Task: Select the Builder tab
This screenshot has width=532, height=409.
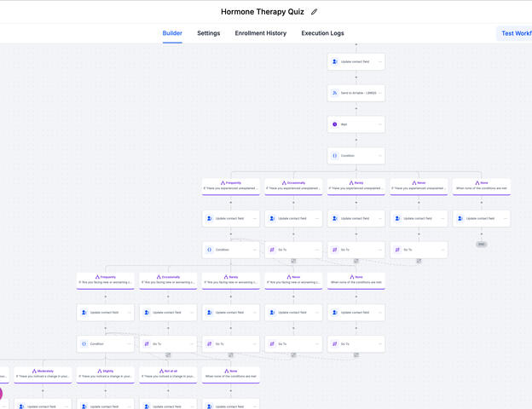Action: [172, 33]
